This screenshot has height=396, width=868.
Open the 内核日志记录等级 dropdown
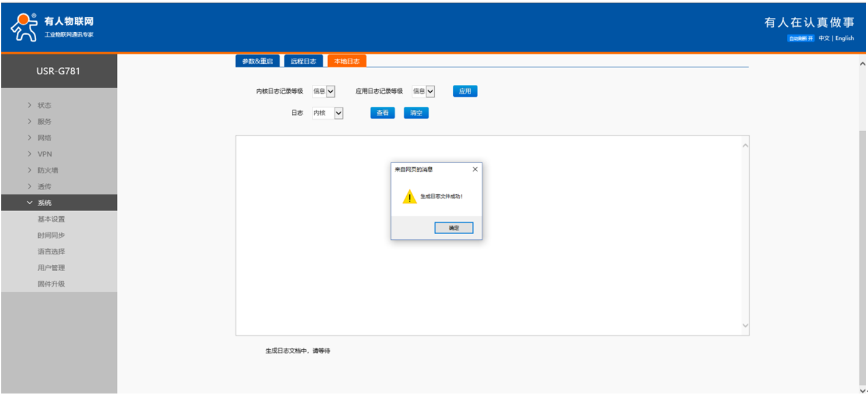324,92
